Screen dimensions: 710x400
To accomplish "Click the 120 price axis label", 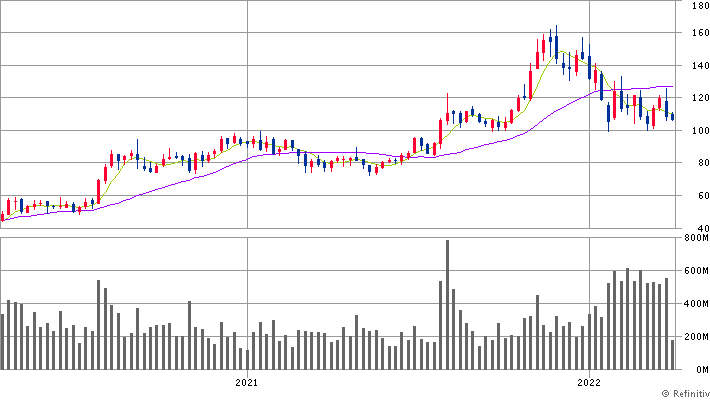I will coord(696,99).
